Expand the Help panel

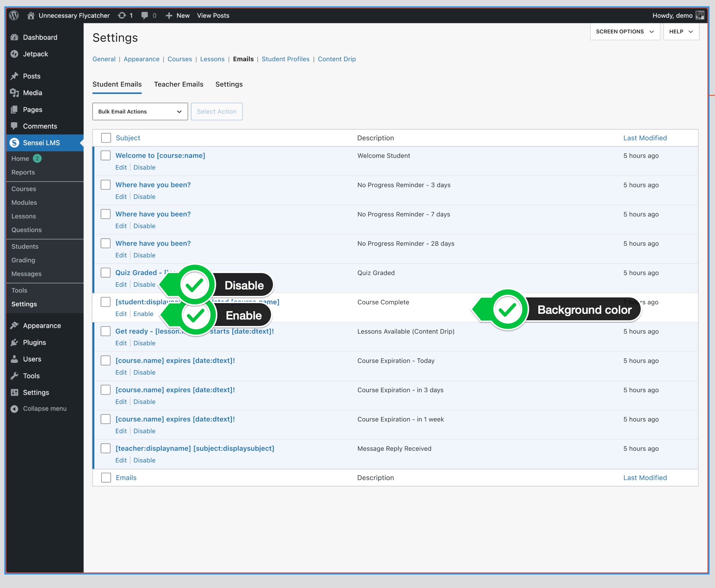coord(680,32)
